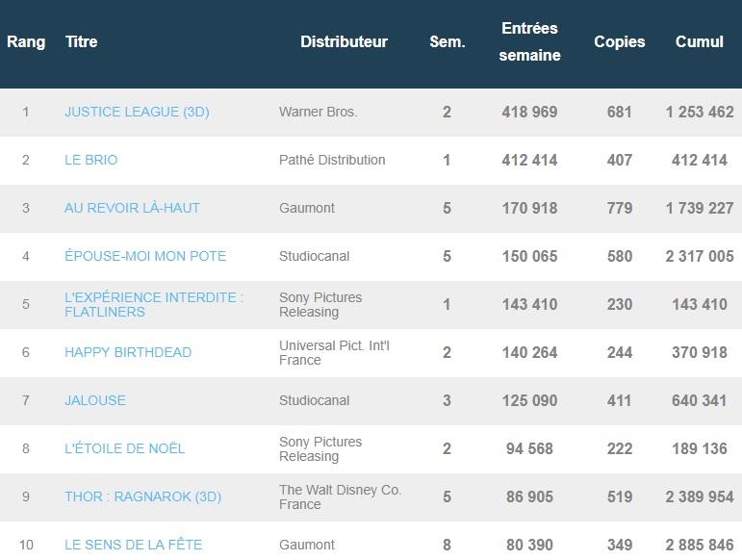The height and width of the screenshot is (560, 742).
Task: Click the Pathé Distribution distributor cell
Action: click(332, 160)
